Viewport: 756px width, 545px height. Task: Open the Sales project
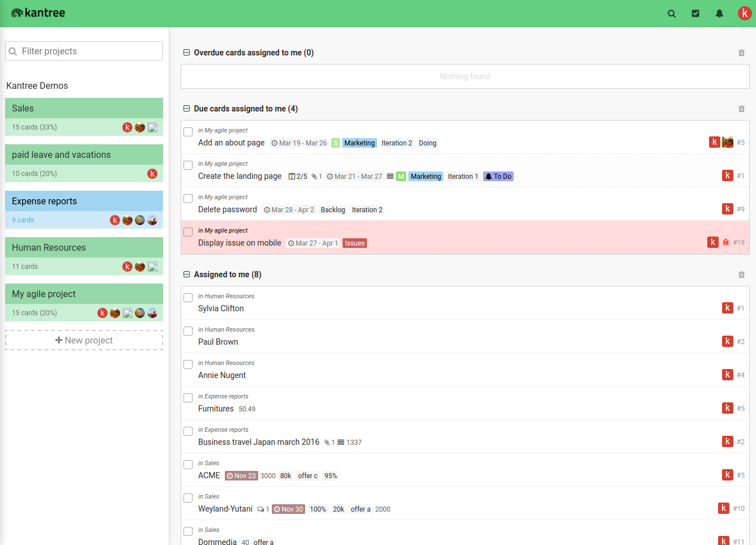pos(84,108)
